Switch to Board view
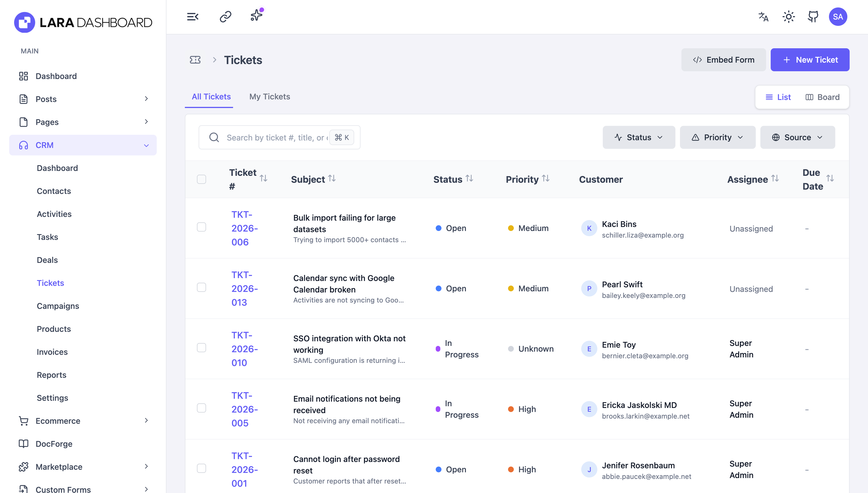Viewport: 868px width, 493px height. point(823,97)
